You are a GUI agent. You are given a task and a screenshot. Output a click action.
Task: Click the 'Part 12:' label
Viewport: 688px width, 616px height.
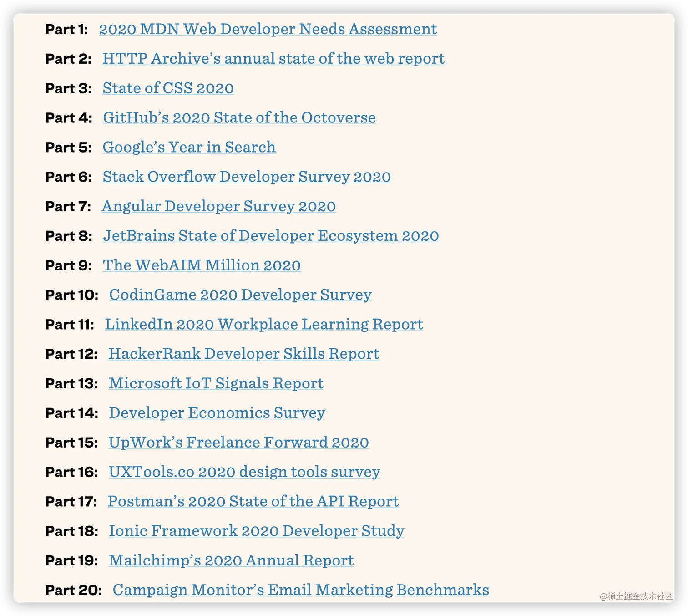(71, 354)
